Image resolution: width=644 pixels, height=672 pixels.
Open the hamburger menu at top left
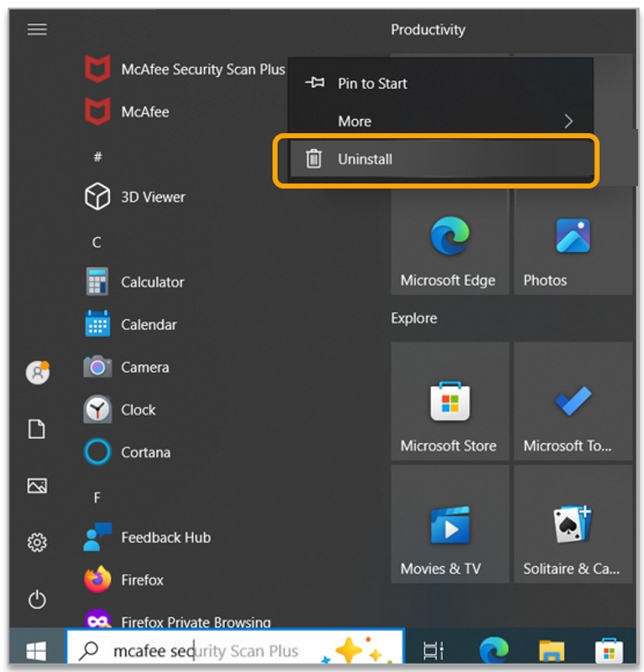[37, 29]
